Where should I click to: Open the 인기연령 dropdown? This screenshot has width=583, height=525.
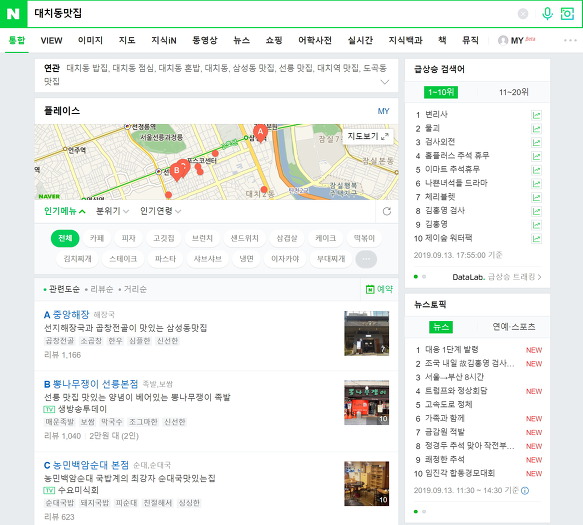(160, 211)
